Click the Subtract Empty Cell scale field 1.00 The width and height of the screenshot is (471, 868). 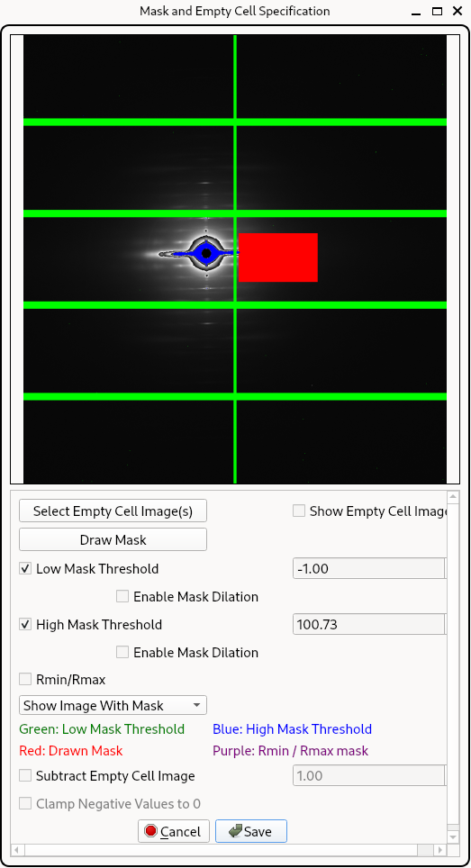pyautogui.click(x=368, y=775)
